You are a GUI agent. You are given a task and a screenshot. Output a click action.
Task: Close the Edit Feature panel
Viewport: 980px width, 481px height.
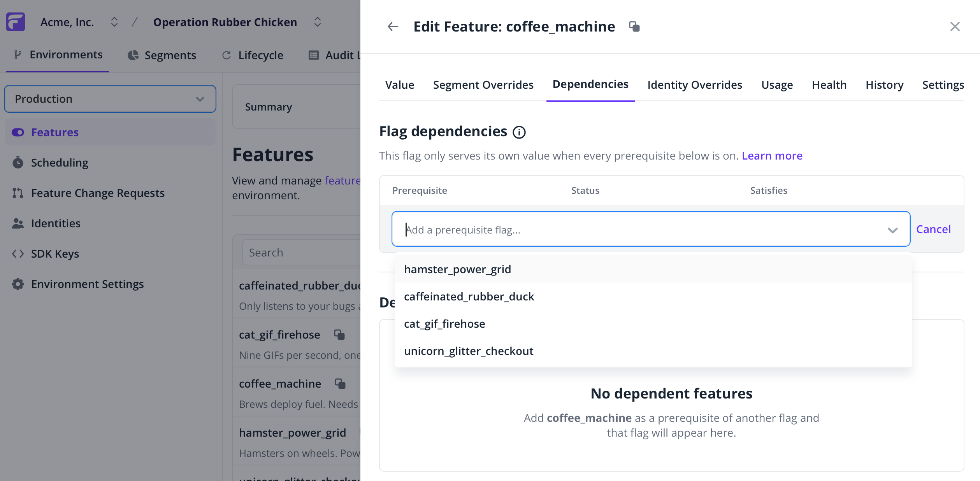955,26
